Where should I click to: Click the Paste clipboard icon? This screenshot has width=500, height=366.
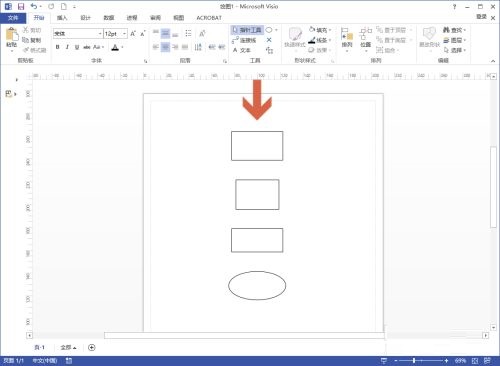click(12, 34)
